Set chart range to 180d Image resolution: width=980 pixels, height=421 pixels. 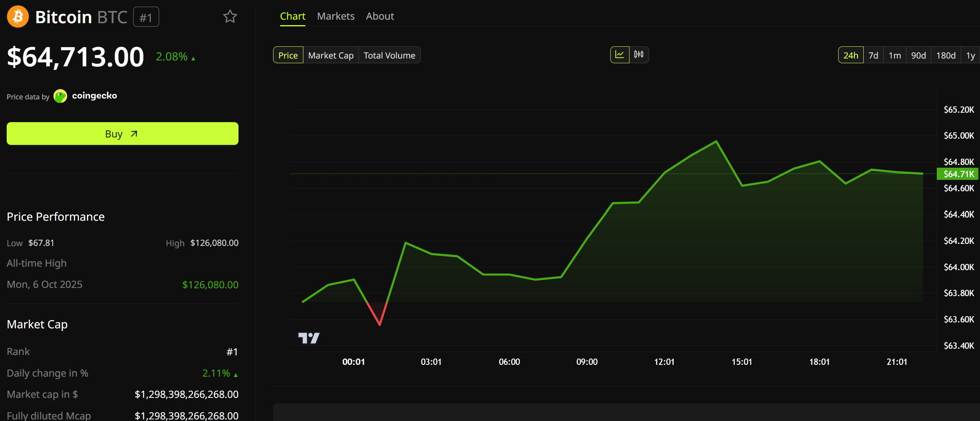tap(946, 55)
